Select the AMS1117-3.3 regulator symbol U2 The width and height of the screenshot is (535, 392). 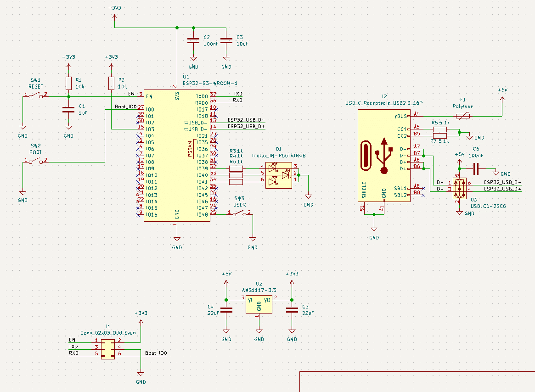click(259, 304)
